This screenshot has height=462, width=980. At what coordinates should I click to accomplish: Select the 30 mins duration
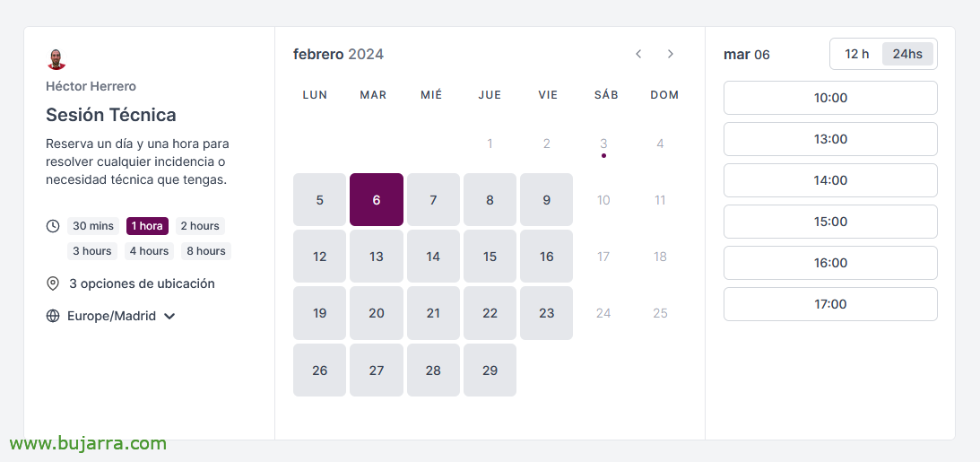[93, 226]
